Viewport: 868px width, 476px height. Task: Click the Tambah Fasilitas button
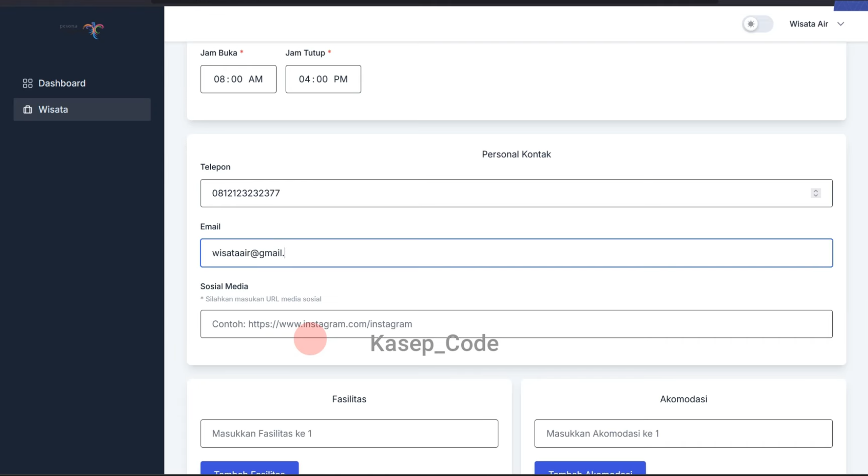coord(249,468)
